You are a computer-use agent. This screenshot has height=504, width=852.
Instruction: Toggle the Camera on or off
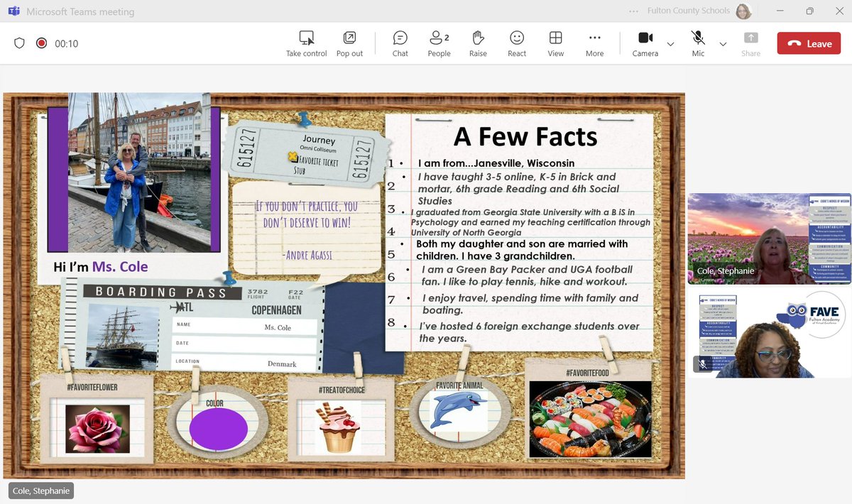(645, 43)
